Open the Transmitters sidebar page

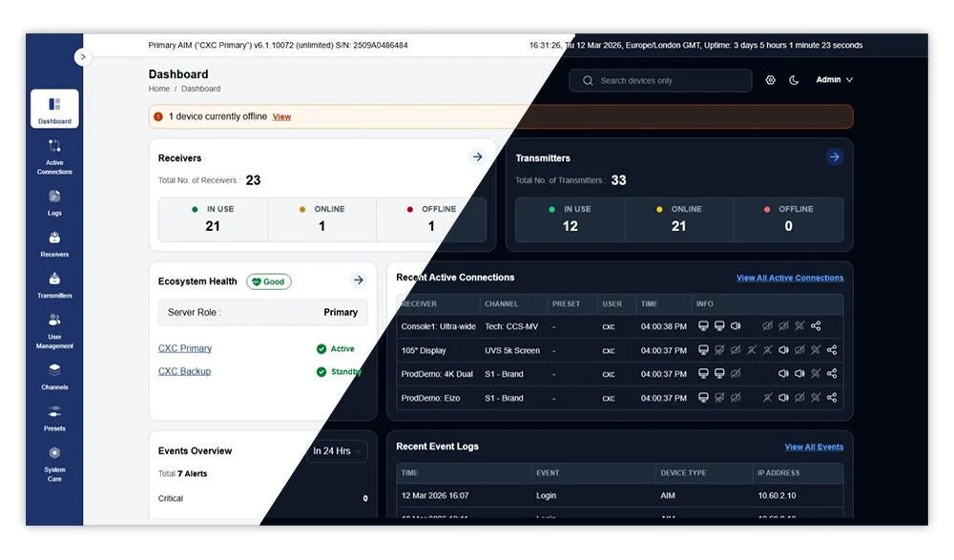pos(54,285)
